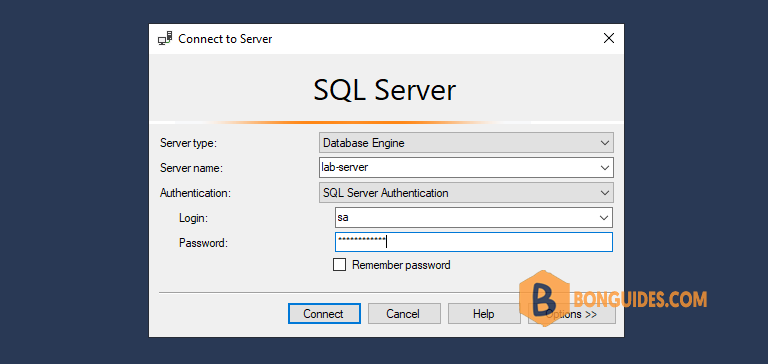
Task: Click the Connect button
Action: pos(324,314)
